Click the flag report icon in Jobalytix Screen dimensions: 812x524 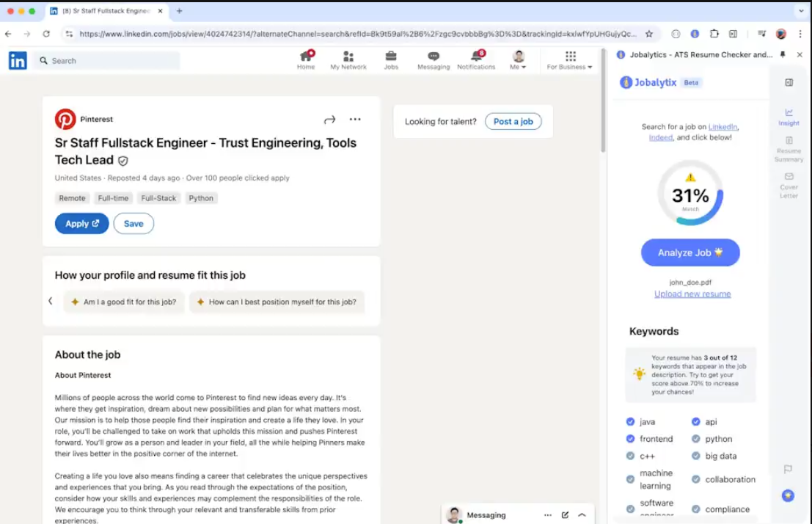tap(788, 469)
